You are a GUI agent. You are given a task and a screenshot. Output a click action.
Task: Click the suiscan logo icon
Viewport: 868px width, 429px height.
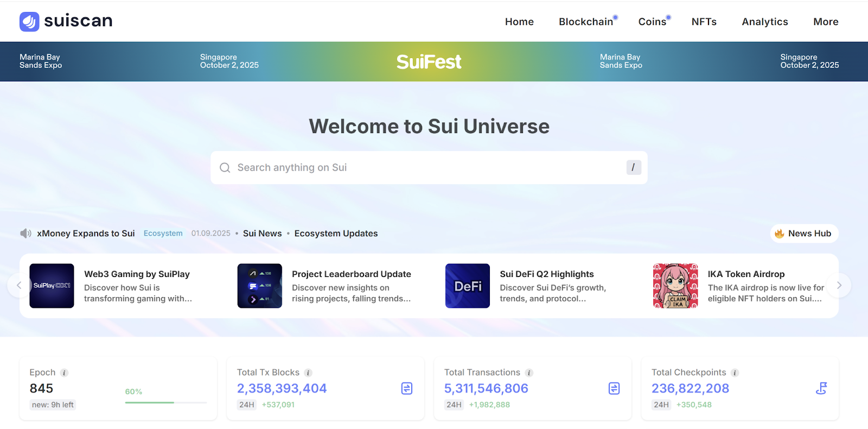tap(29, 22)
